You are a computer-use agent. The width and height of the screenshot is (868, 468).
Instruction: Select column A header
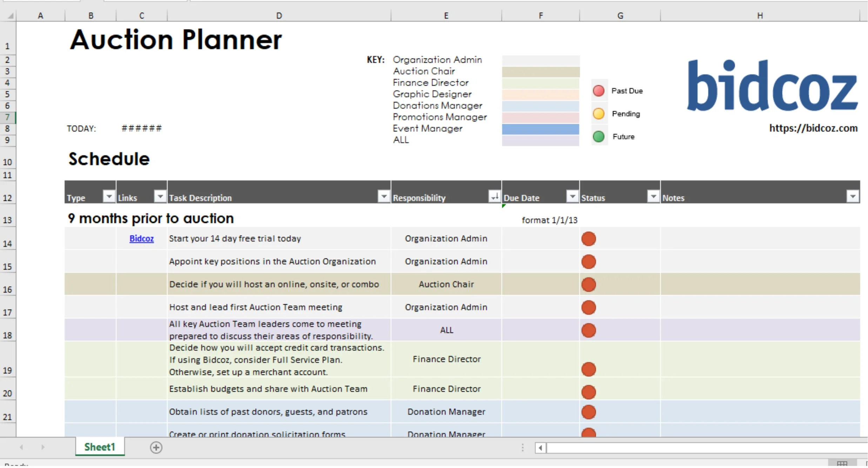41,16
